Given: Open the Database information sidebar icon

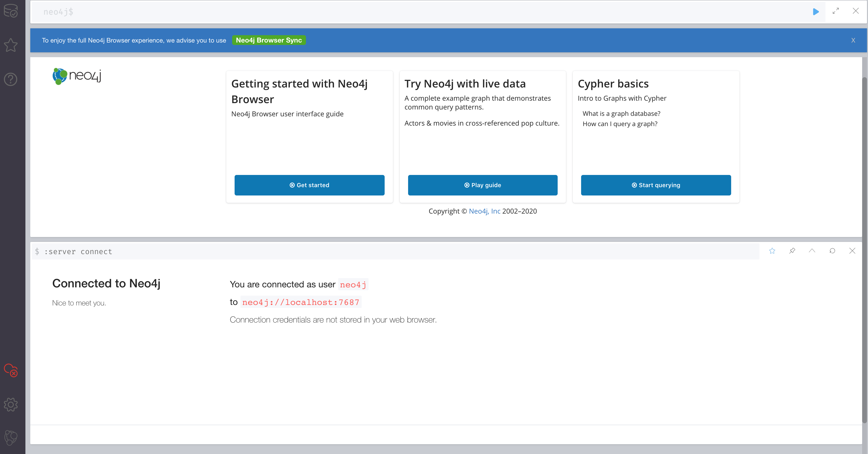Looking at the screenshot, I should [11, 11].
